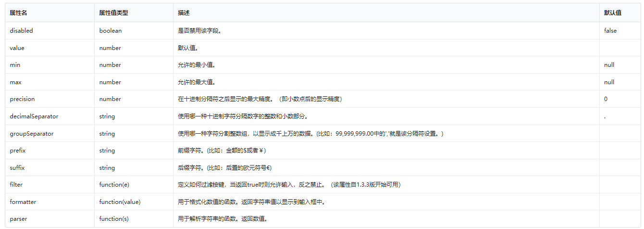
Task: Click the 属性值类型 column header
Action: pos(113,13)
